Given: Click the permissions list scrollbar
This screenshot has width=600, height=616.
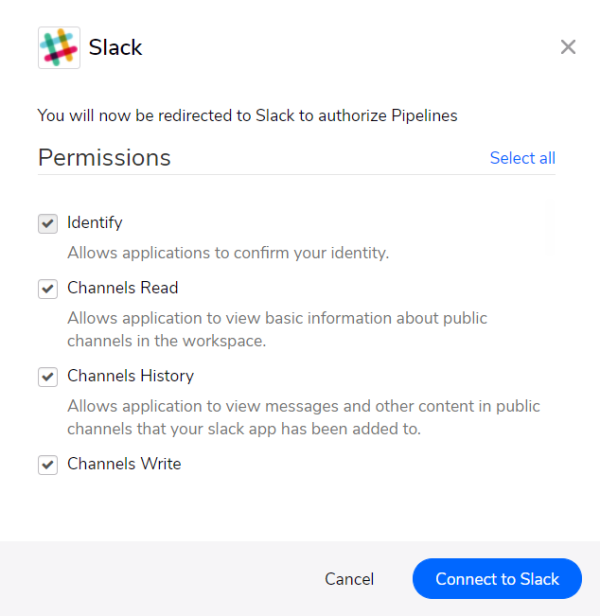Looking at the screenshot, I should point(550,227).
